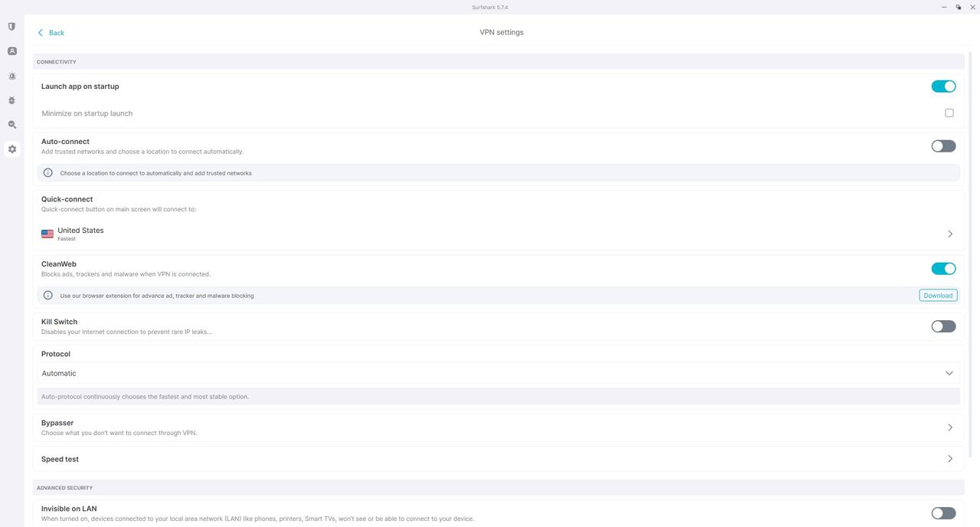Select Automatic in the Protocol combo box
The image size is (980, 527).
point(498,373)
